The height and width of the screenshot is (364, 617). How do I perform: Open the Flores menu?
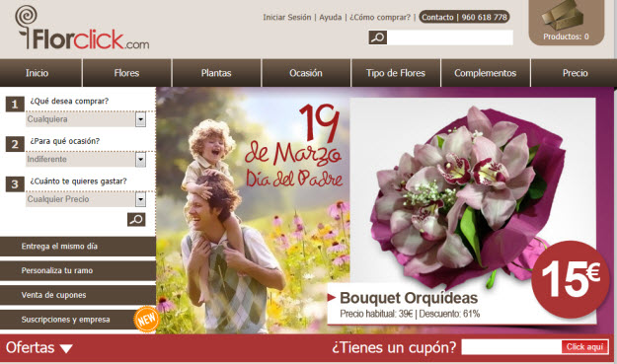coord(126,73)
